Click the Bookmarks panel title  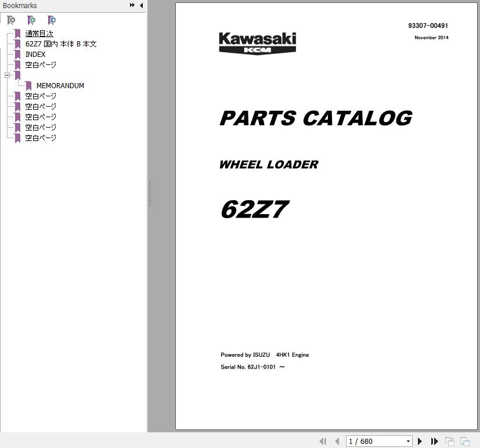click(x=20, y=5)
